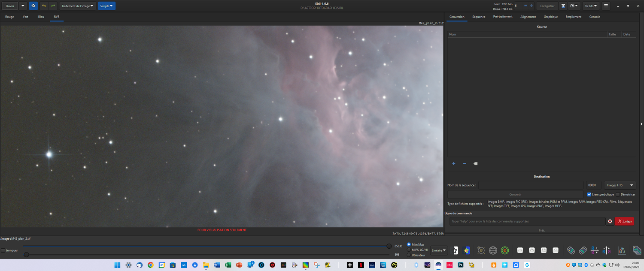
Task: Switch to the Rouge channel tab
Action: (x=9, y=17)
